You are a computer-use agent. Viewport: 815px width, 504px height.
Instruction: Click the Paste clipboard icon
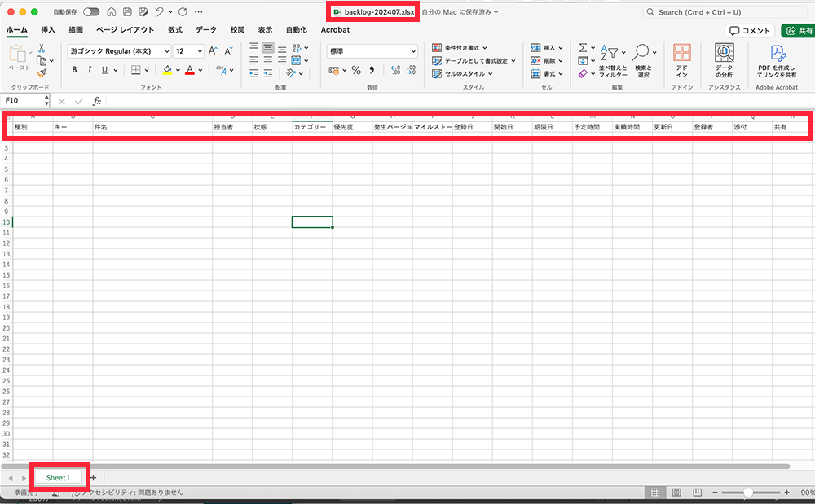tap(18, 54)
